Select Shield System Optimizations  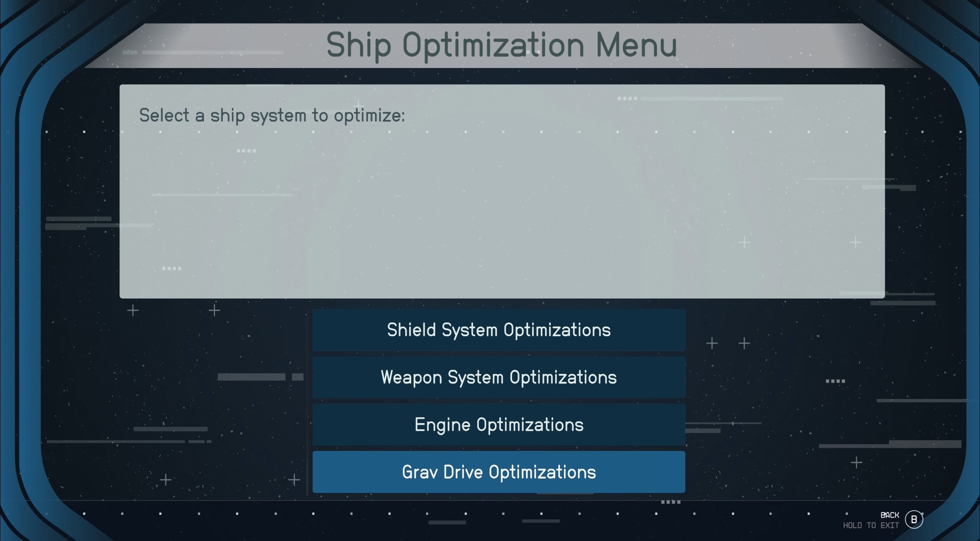click(499, 330)
